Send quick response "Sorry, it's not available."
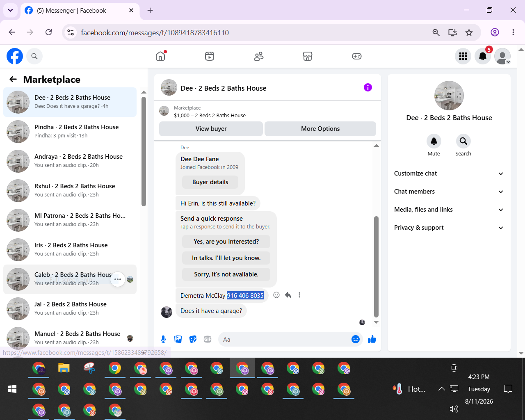 coord(226,274)
